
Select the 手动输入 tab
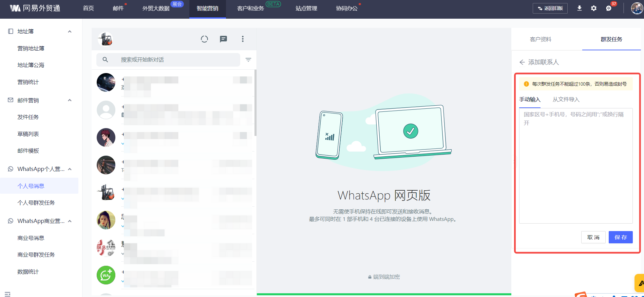coord(530,100)
